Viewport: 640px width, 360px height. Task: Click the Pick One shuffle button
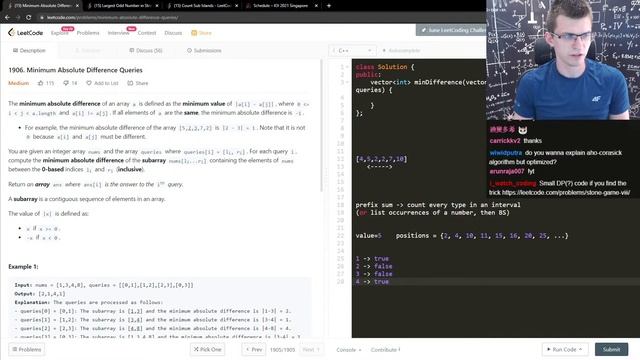[x=207, y=349]
